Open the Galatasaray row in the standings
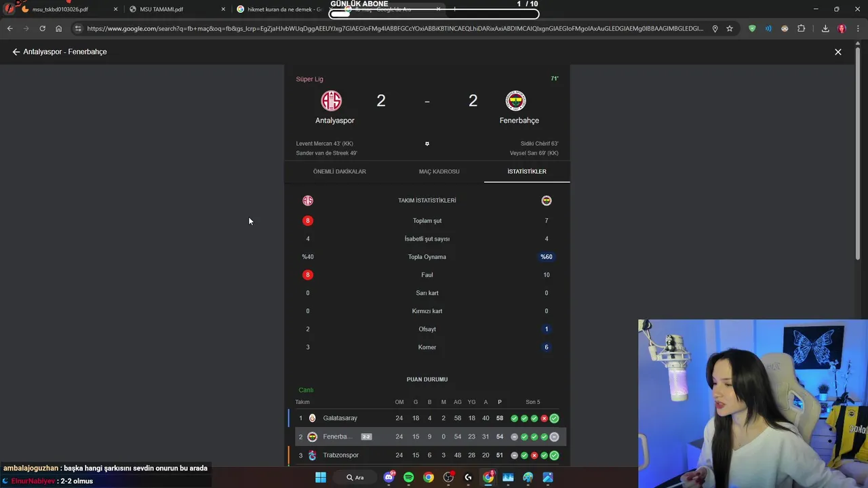 tap(427, 418)
